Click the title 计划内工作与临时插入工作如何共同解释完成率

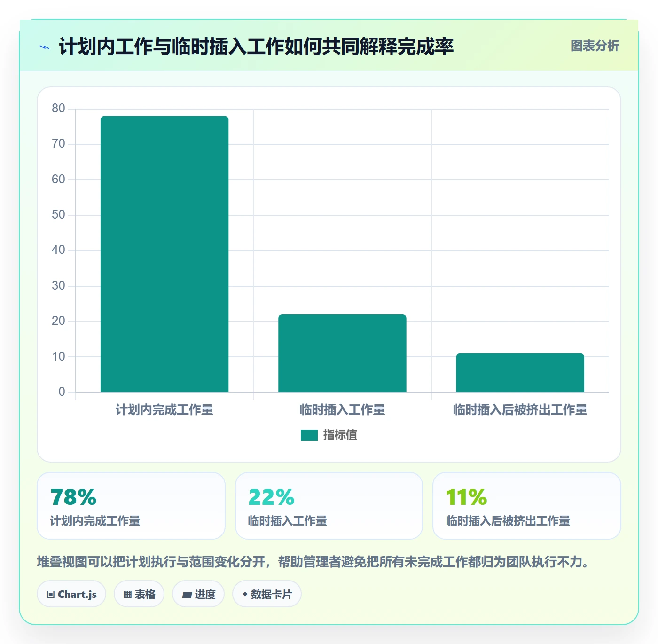coord(256,47)
